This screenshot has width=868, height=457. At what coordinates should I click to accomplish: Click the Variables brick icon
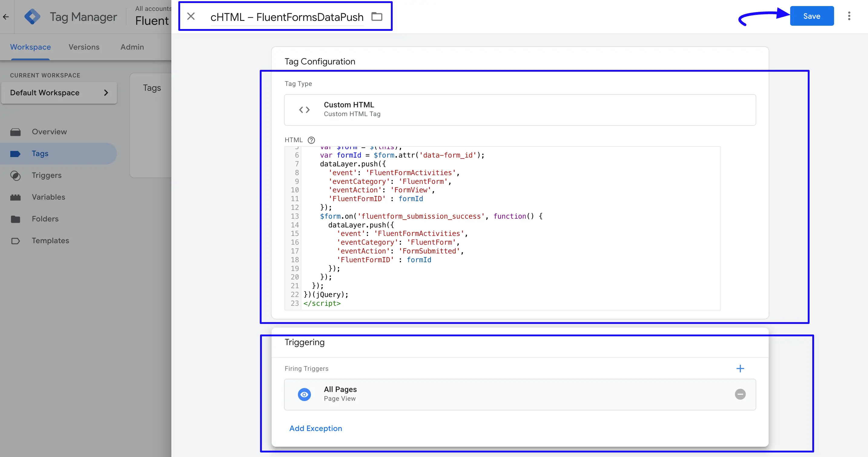(15, 197)
